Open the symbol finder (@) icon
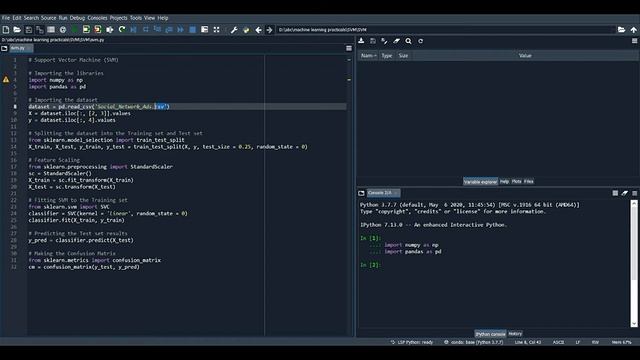This screenshot has width=640, height=360. (63, 29)
